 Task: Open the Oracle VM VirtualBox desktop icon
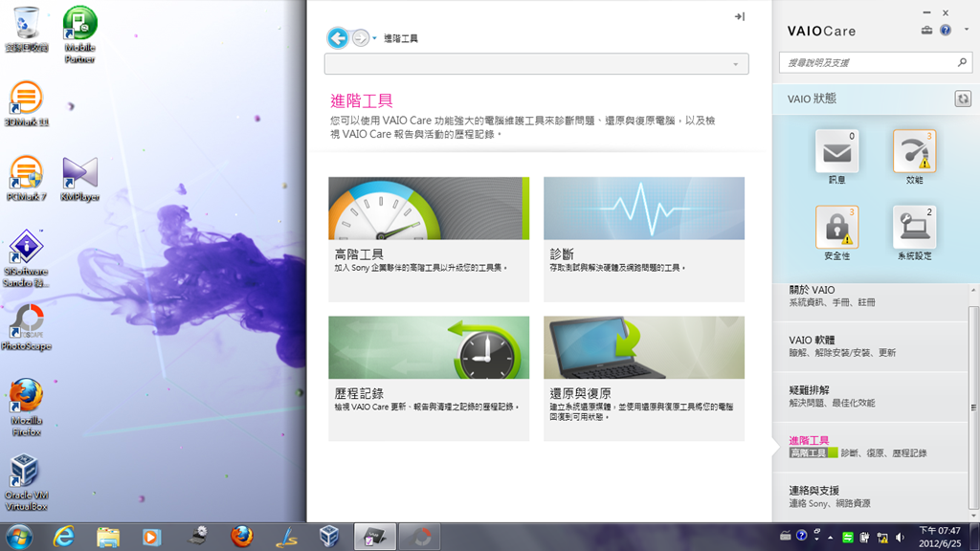click(26, 482)
